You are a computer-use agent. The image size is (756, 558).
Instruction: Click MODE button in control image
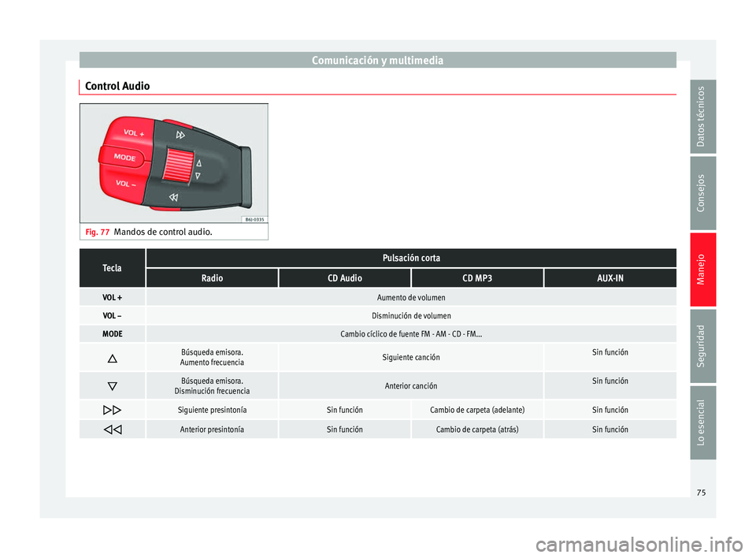(124, 158)
